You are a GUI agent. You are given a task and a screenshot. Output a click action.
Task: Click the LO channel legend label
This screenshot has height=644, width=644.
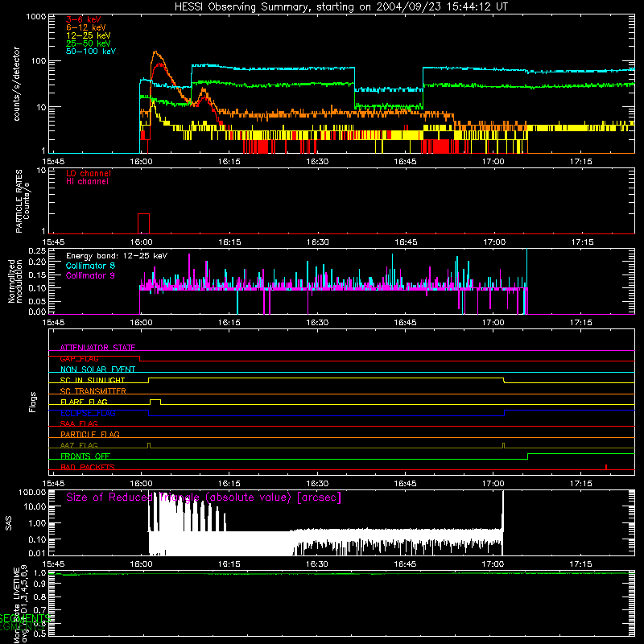(89, 173)
